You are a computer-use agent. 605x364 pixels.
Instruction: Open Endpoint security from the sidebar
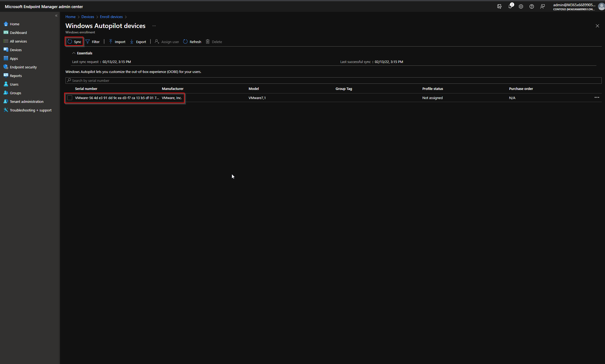pyautogui.click(x=23, y=67)
